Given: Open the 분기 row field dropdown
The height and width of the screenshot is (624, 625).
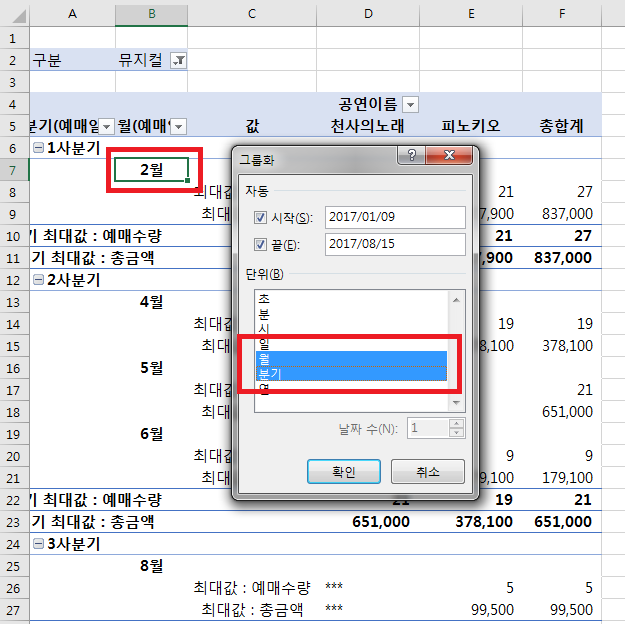Looking at the screenshot, I should coord(107,126).
